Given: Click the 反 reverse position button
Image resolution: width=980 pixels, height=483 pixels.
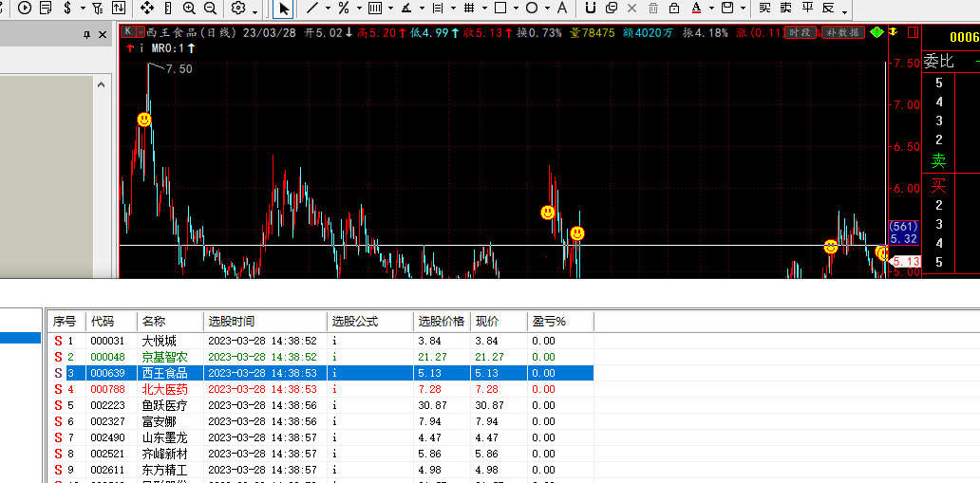Looking at the screenshot, I should 829,9.
